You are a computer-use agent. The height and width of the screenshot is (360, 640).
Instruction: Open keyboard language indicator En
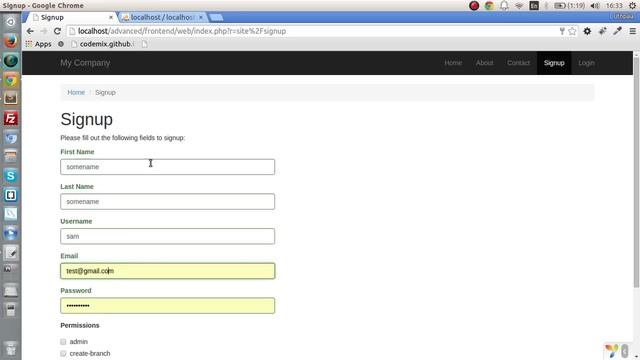pos(534,6)
